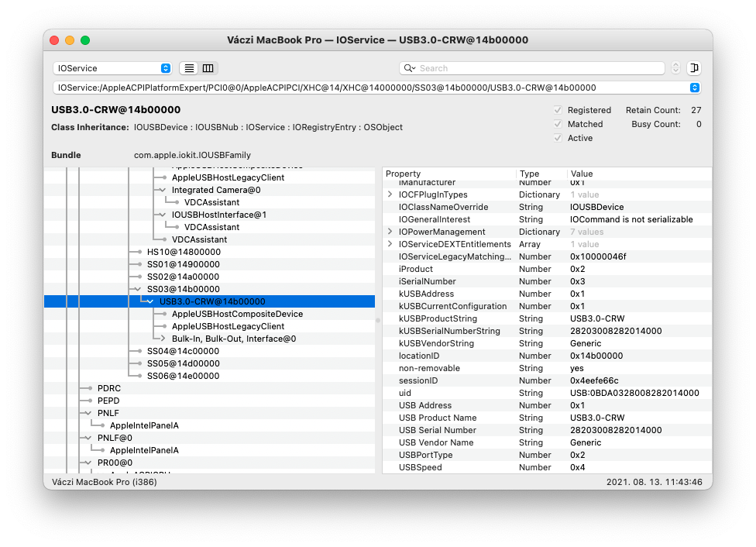
Task: Select the AppleUSBHostCompositeDevice tree row under USB3.0-CRW
Action: [x=209, y=314]
